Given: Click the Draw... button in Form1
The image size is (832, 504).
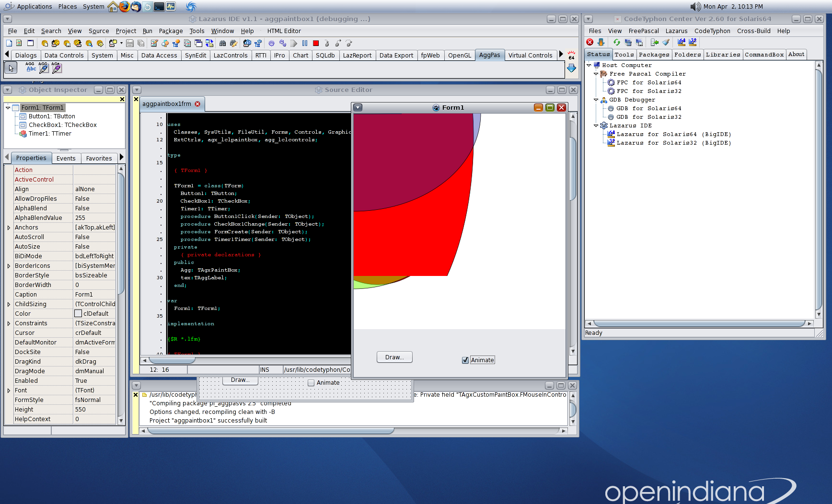Looking at the screenshot, I should coord(394,357).
